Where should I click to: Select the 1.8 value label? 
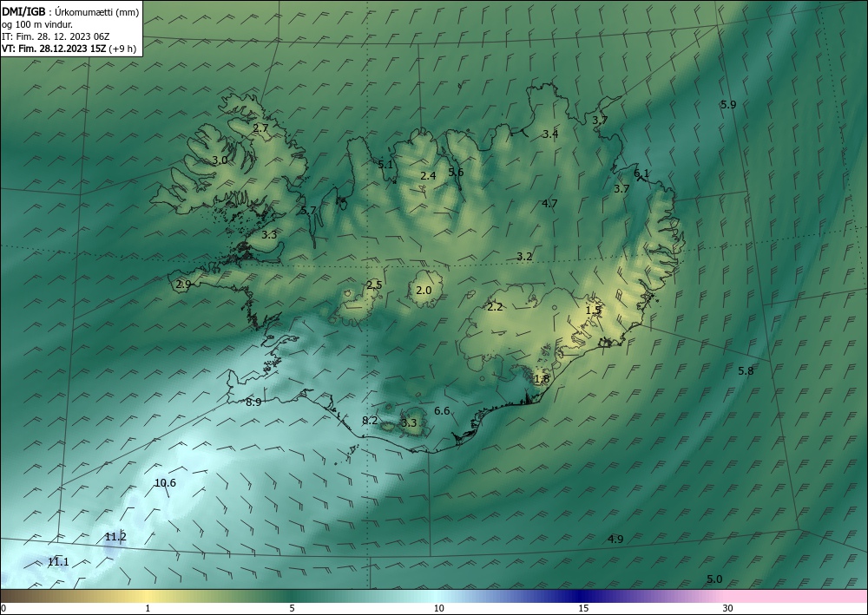[542, 379]
